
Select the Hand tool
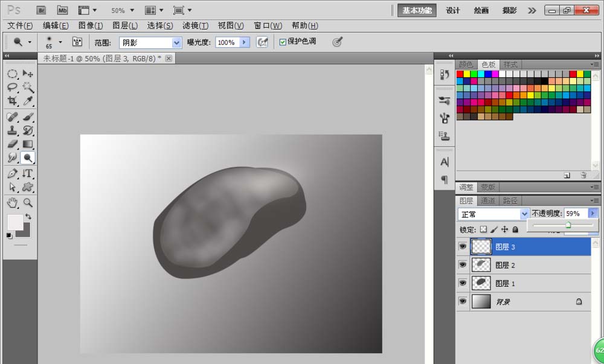point(12,202)
